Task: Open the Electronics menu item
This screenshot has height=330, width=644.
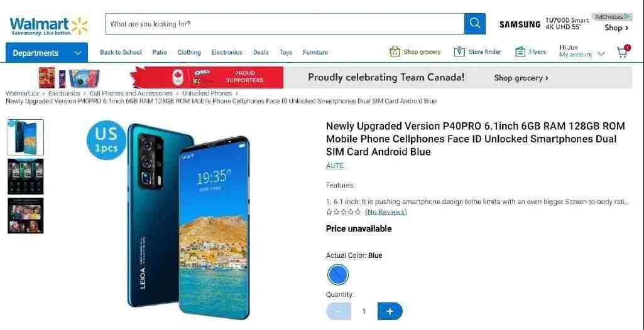Action: 227,53
